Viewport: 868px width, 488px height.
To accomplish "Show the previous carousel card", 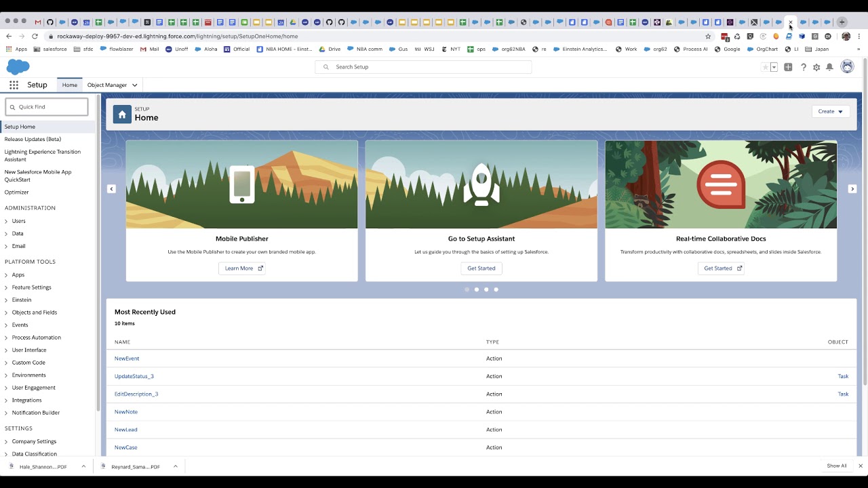I will click(x=111, y=189).
